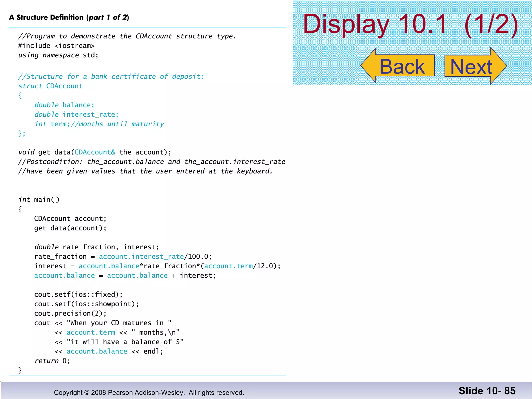Click the 'double interest_rate;' member line
Viewport: 532px width, 399px height.
pyautogui.click(x=77, y=115)
